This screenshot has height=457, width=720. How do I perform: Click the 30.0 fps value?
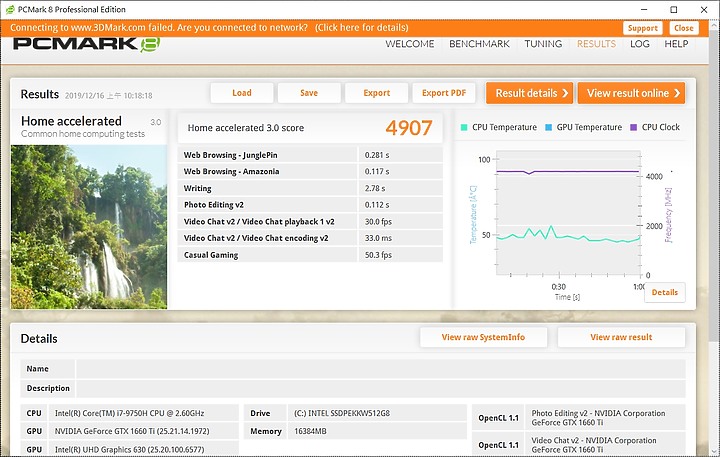click(378, 221)
